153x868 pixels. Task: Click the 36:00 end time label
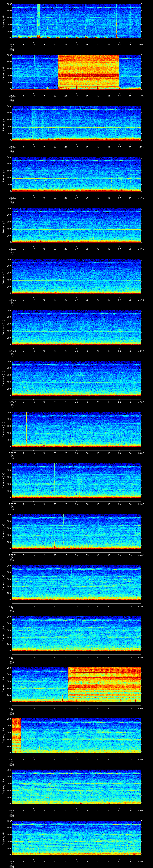141,351
